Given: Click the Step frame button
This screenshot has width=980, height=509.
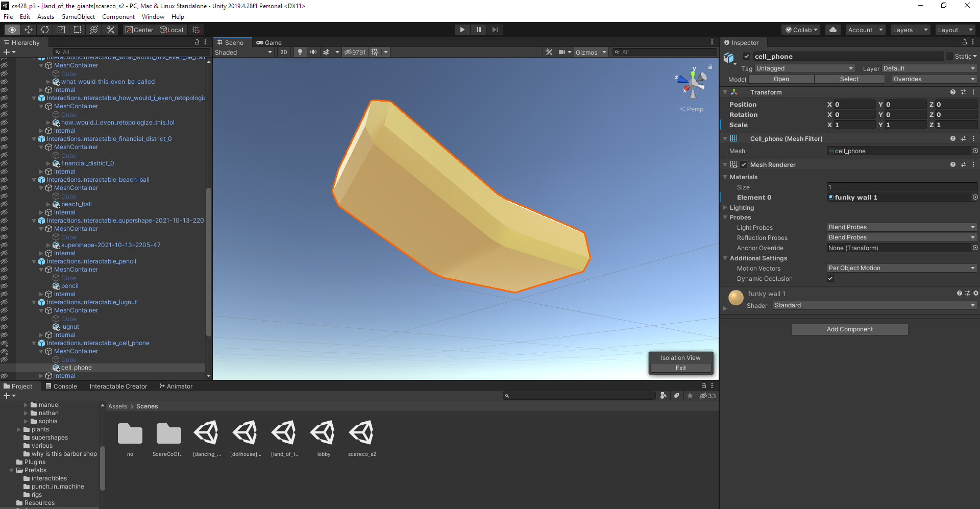Looking at the screenshot, I should [495, 30].
